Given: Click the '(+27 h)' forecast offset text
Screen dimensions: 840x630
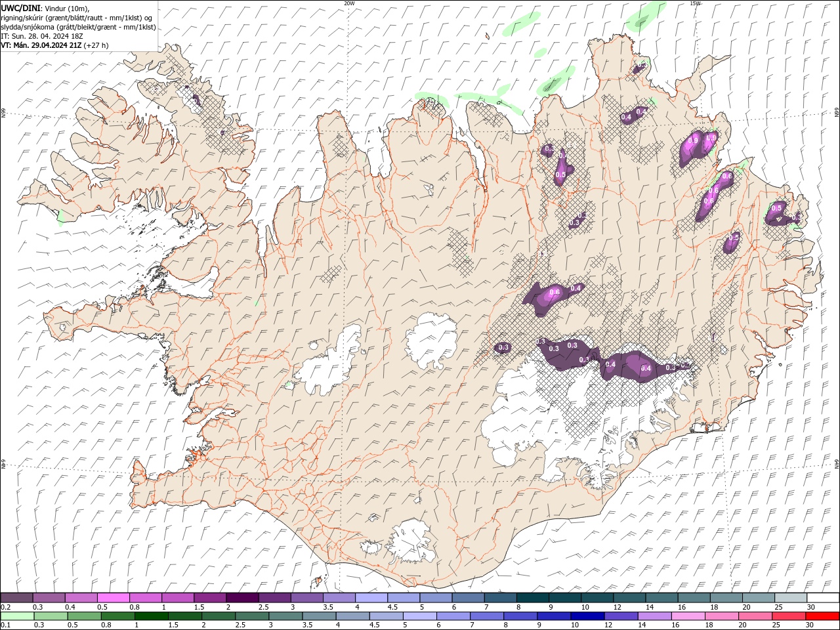Looking at the screenshot, I should click(x=96, y=45).
